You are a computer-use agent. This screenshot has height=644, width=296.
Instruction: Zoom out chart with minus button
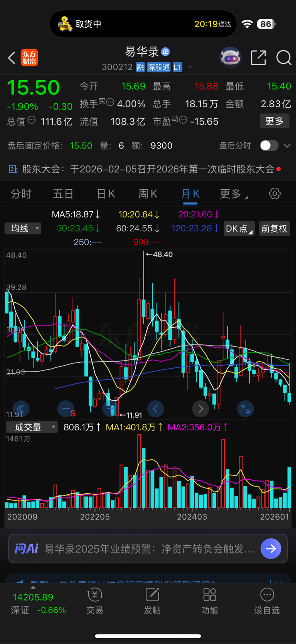coord(66,409)
